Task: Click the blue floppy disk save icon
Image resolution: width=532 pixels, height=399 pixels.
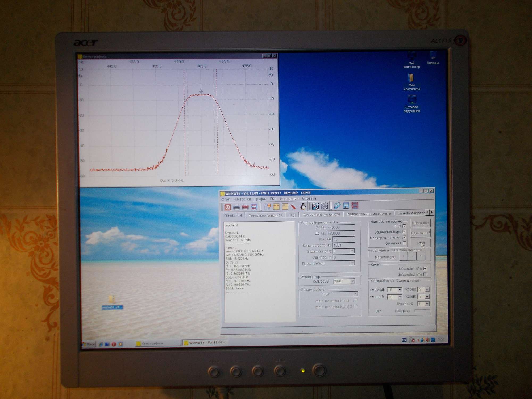Action: (x=346, y=206)
